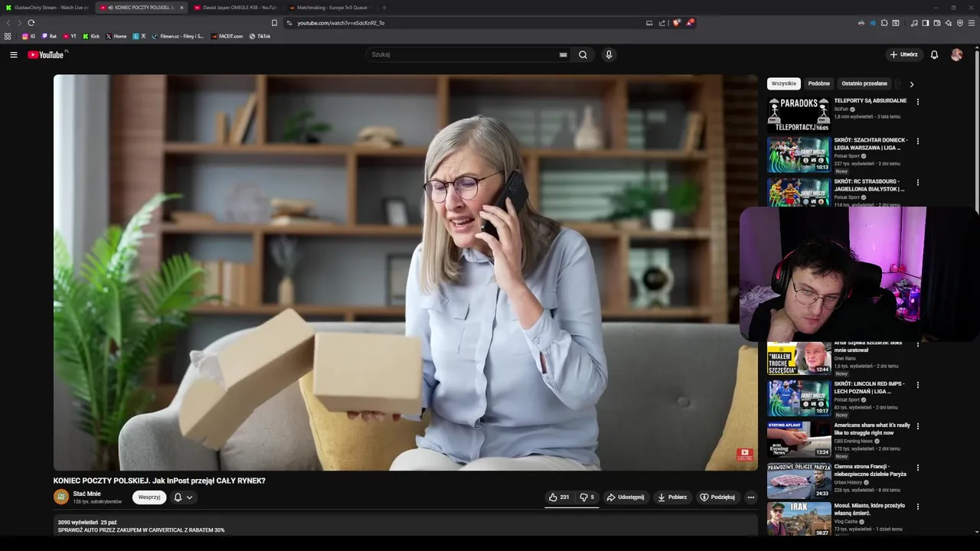The height and width of the screenshot is (551, 980).
Task: Open the FACEIT.com bookmark
Action: click(x=227, y=36)
